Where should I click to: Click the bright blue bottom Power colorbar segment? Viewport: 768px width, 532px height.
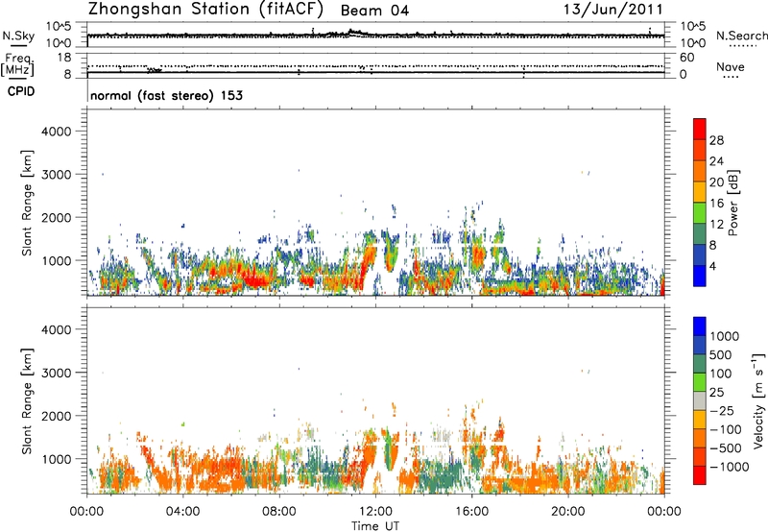(x=700, y=276)
